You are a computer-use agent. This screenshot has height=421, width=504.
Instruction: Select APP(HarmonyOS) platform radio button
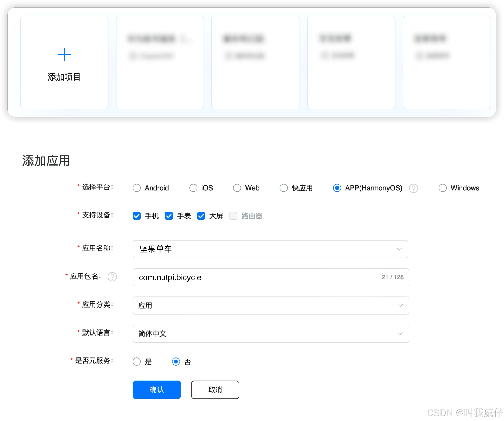pyautogui.click(x=337, y=188)
